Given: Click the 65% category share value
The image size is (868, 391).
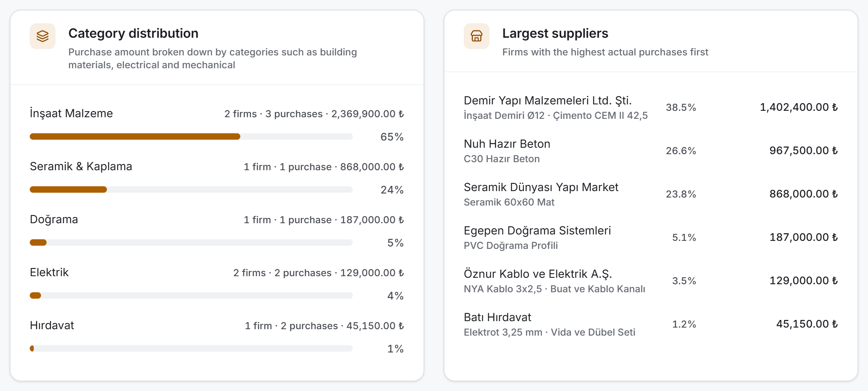Looking at the screenshot, I should pyautogui.click(x=392, y=137).
